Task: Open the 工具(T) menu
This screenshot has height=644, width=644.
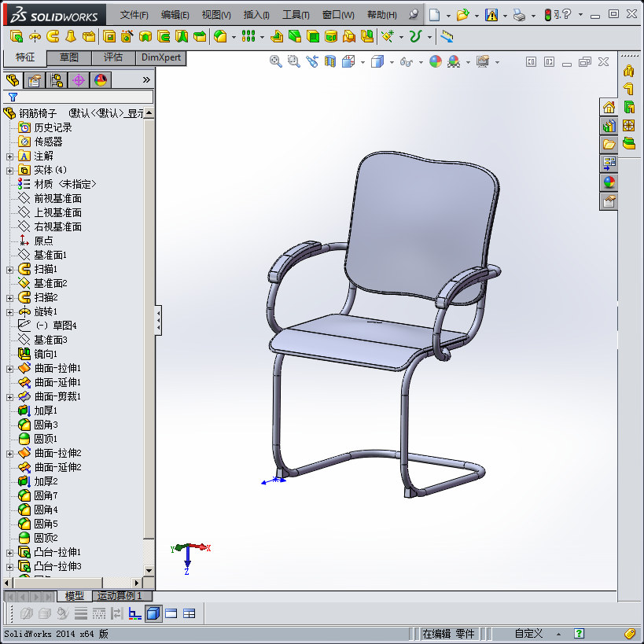Action: pyautogui.click(x=296, y=15)
